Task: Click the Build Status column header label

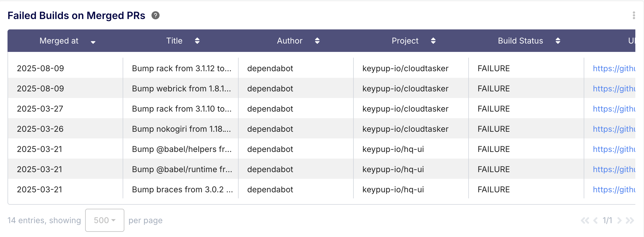Action: [520, 41]
